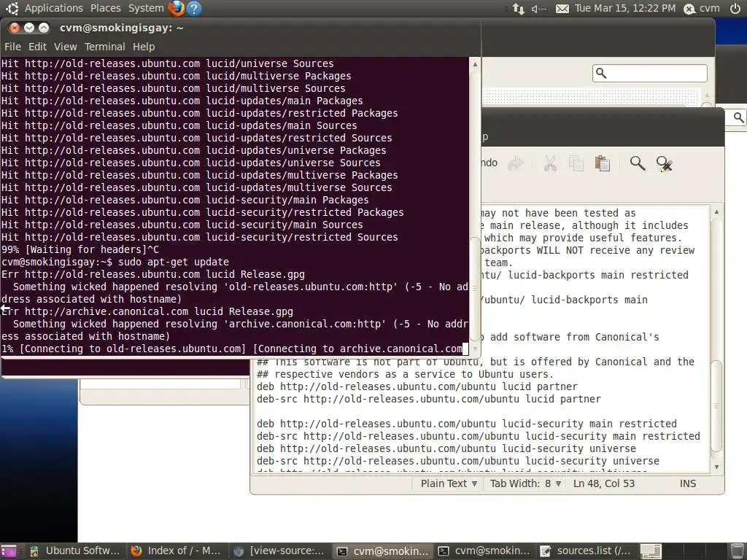Open the cvm user menu
Image resolution: width=747 pixels, height=560 pixels.
pyautogui.click(x=702, y=9)
